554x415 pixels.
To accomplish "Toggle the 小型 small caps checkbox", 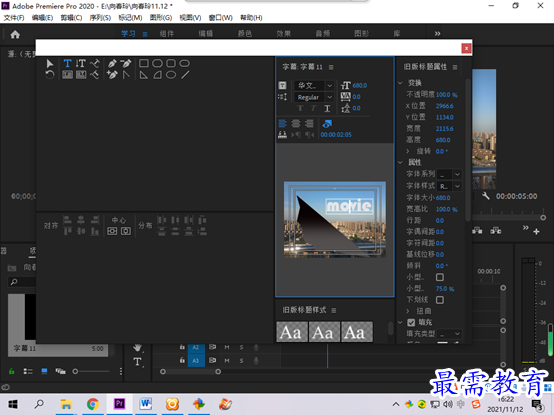I will 440,277.
